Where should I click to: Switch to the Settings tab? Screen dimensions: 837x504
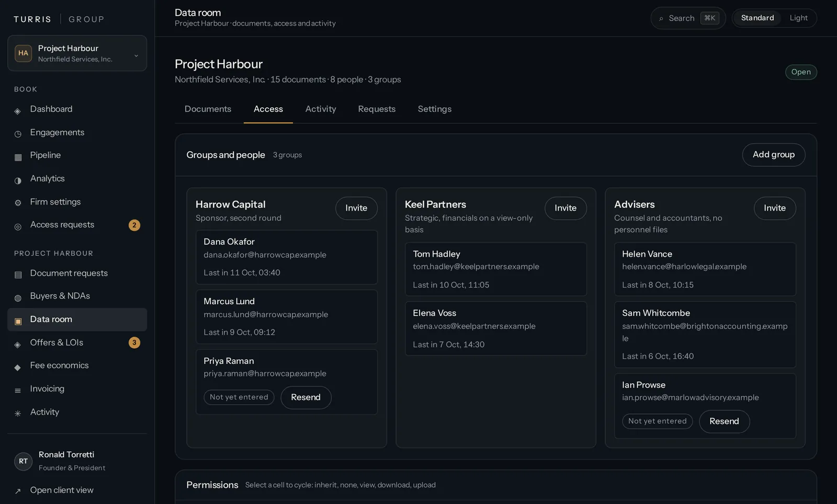[x=434, y=109]
